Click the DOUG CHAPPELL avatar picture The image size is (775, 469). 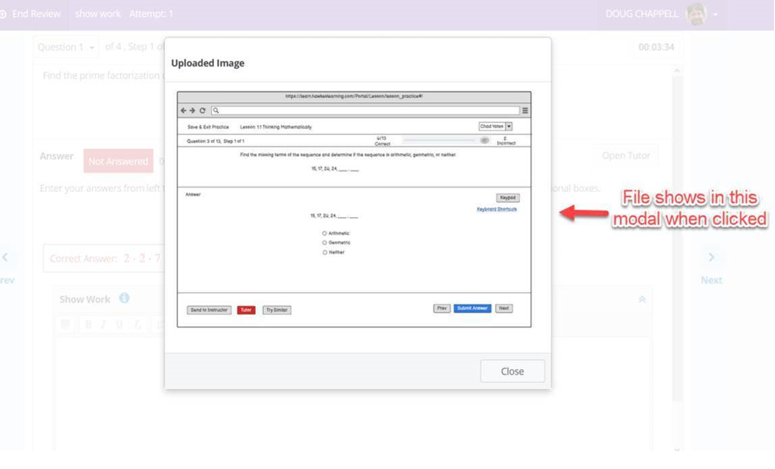coord(696,14)
